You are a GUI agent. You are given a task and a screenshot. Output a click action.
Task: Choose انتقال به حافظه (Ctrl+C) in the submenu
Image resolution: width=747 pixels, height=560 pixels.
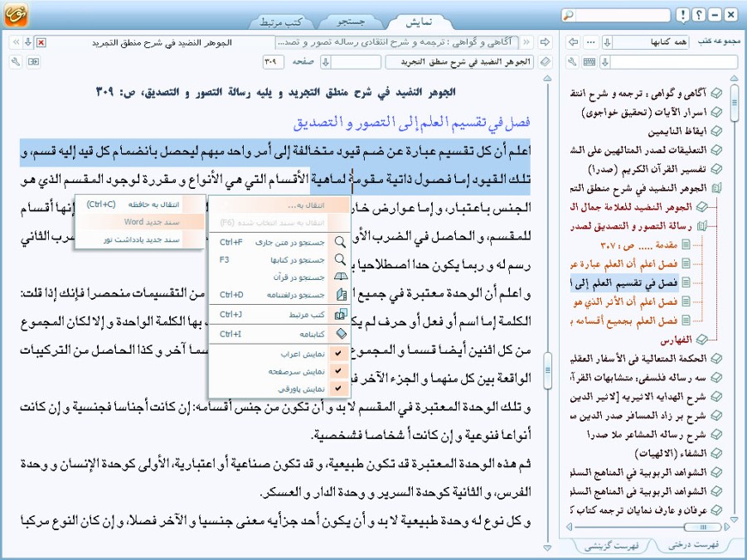[141, 205]
